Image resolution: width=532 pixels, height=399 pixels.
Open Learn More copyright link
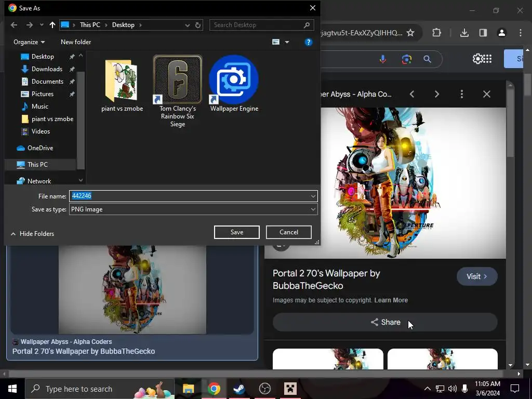click(x=391, y=300)
